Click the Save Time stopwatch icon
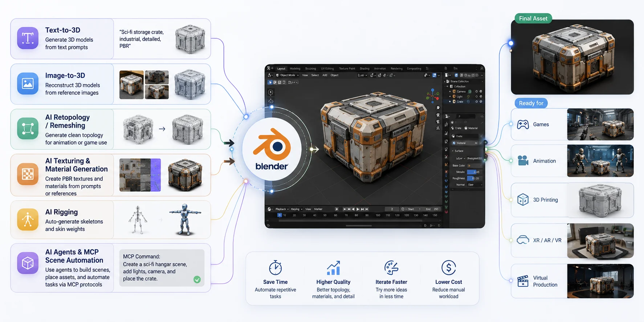The height and width of the screenshot is (322, 644). (x=276, y=268)
